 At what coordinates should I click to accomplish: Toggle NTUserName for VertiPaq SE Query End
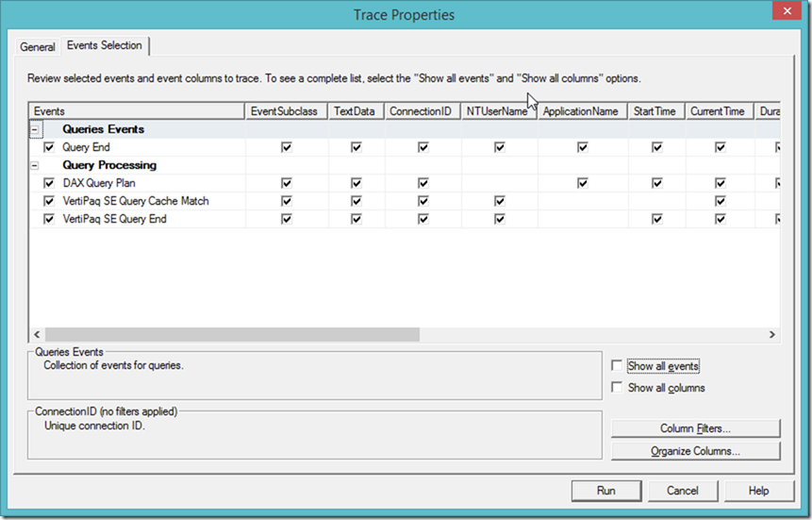[x=499, y=219]
